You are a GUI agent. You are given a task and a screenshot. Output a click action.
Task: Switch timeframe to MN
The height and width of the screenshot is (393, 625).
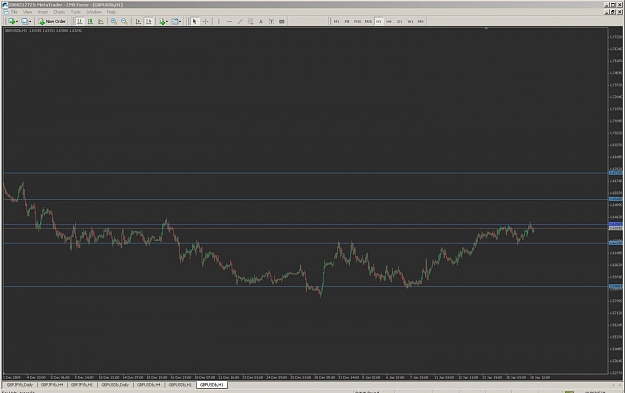(x=421, y=22)
